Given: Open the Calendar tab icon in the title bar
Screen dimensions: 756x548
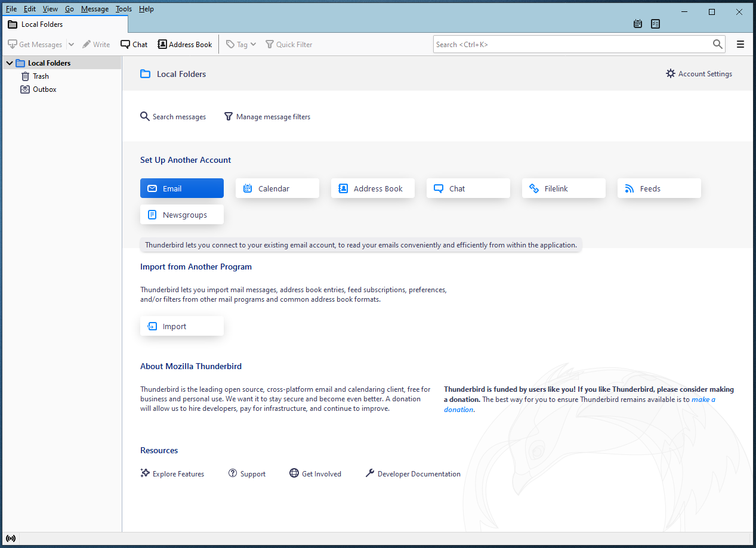Looking at the screenshot, I should [x=638, y=24].
